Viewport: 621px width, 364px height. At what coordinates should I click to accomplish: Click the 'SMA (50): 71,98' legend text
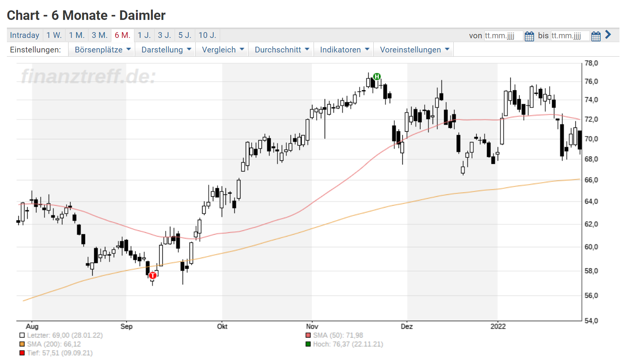pos(338,335)
